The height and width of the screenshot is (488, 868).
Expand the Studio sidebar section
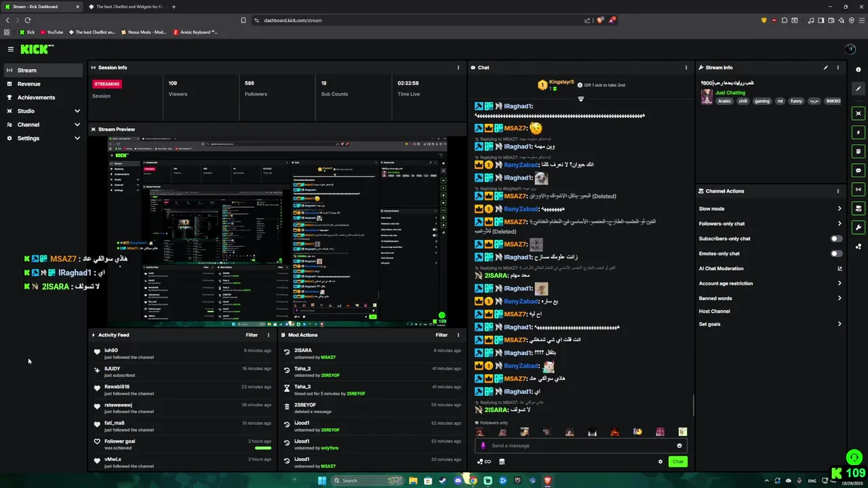[x=77, y=111]
